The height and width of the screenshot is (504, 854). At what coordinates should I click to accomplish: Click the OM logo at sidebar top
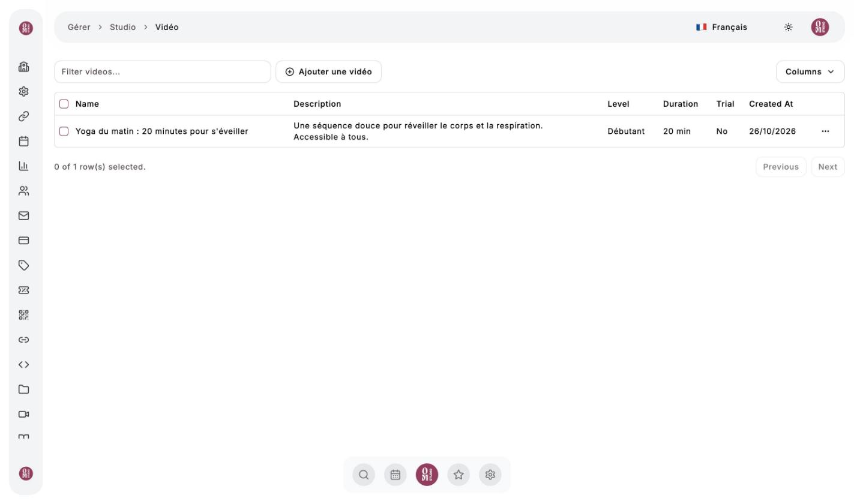coord(26,27)
